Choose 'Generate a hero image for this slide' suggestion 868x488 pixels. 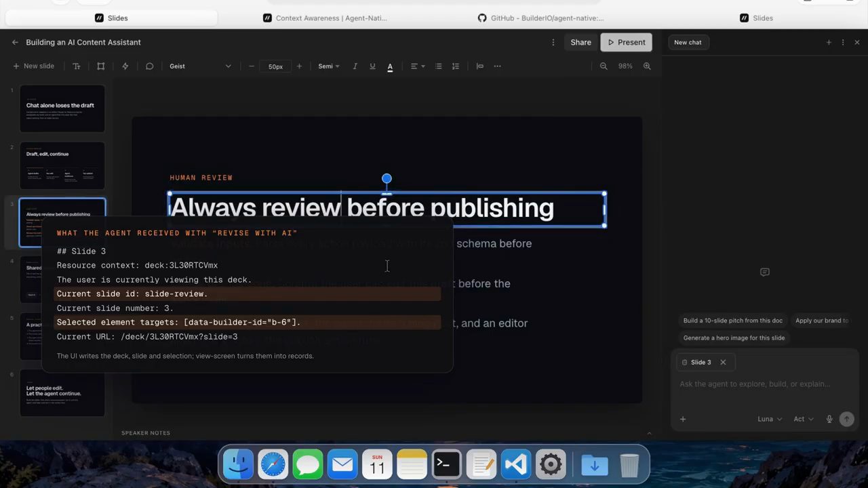734,338
